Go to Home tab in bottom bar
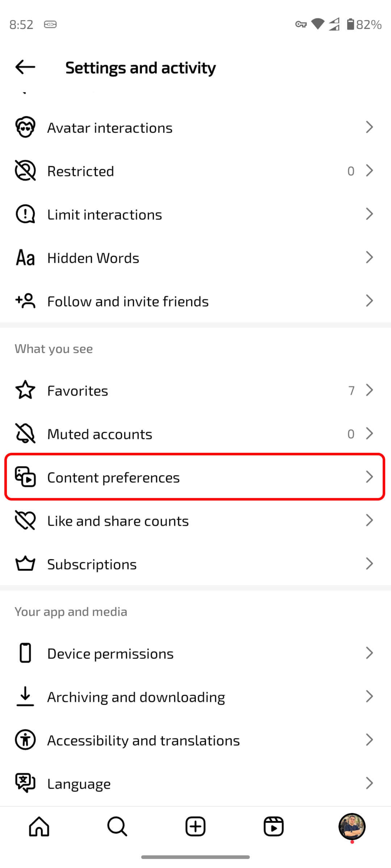This screenshot has height=868, width=391. 39,827
